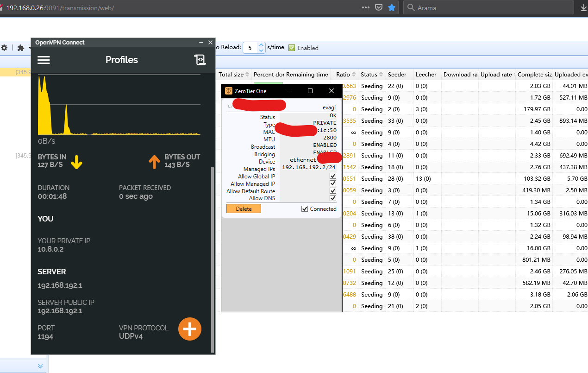Sort by the Remaining time column header
The image size is (588, 373).
click(x=307, y=74)
